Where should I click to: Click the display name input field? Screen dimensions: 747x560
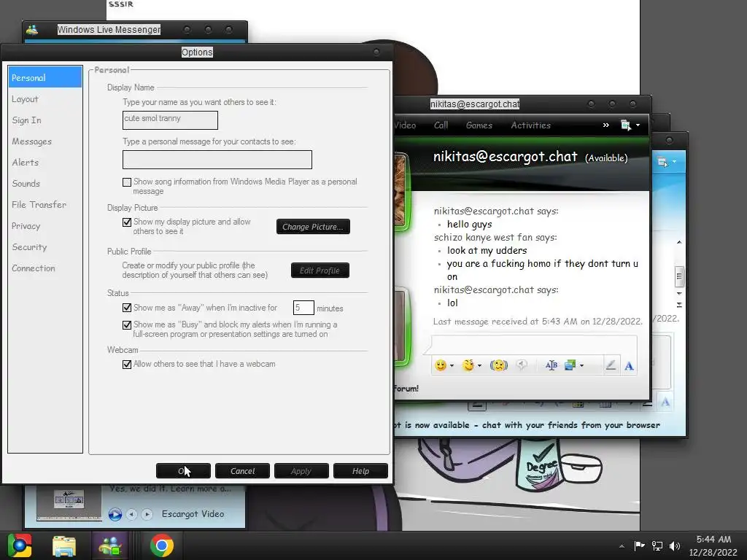(170, 120)
